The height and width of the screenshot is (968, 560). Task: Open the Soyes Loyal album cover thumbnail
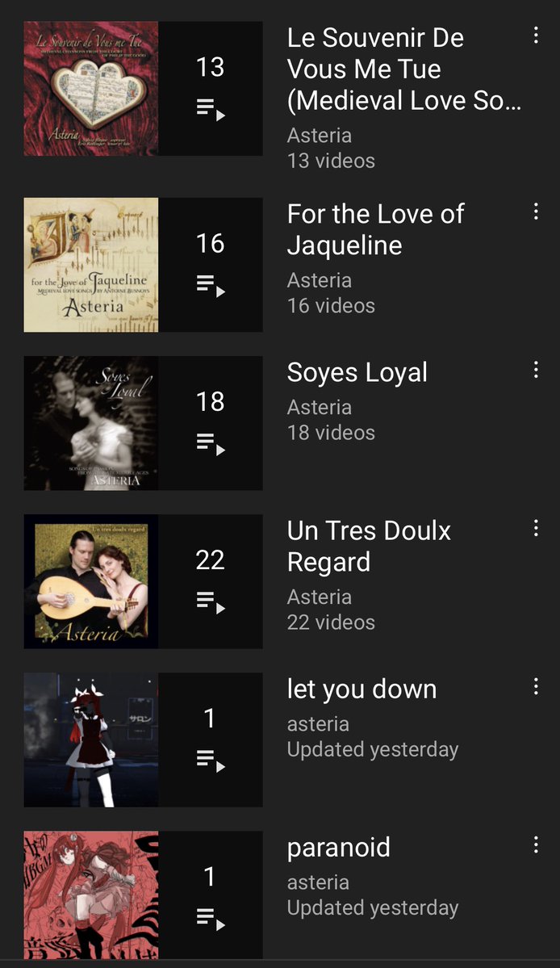(x=91, y=423)
